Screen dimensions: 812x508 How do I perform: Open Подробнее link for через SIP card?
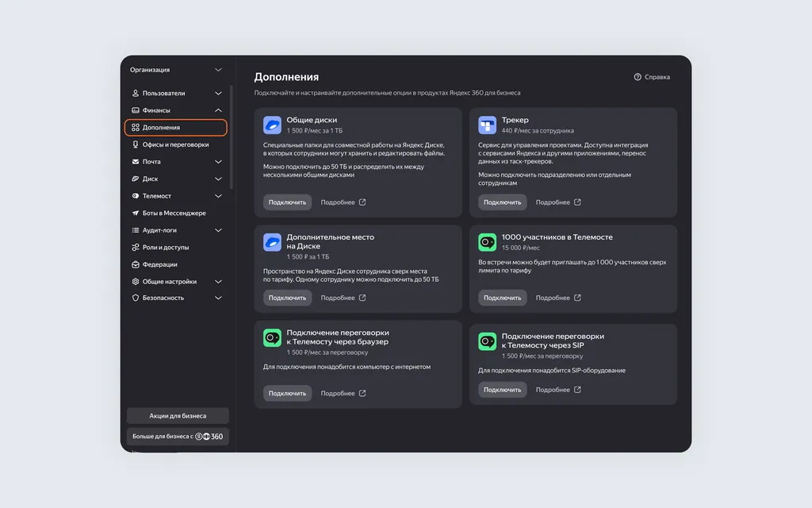558,389
